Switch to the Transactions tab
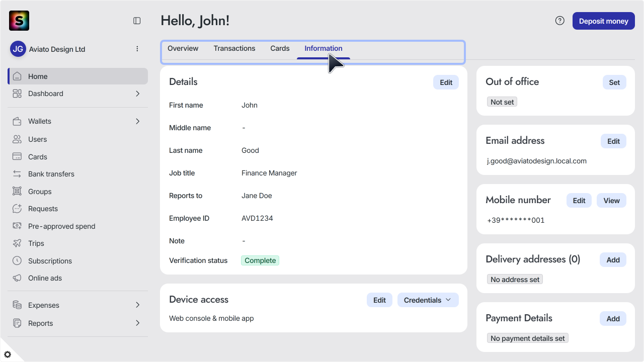This screenshot has width=644, height=362. click(x=234, y=49)
